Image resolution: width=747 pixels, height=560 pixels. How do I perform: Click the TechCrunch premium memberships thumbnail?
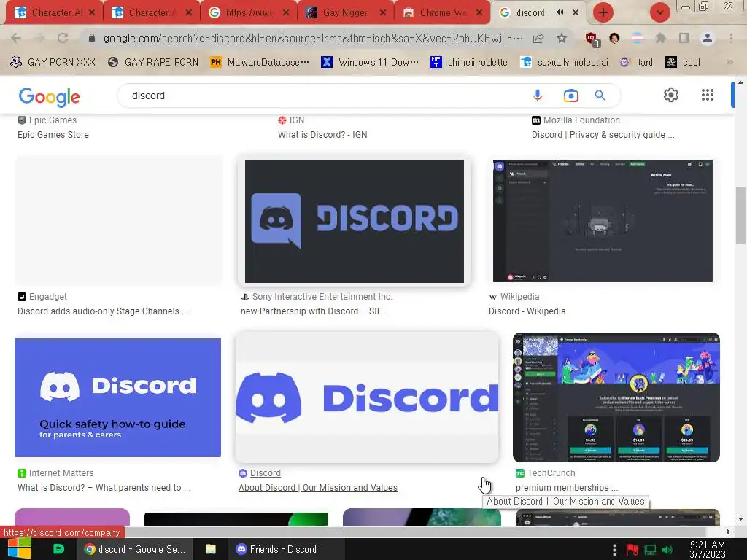click(x=616, y=397)
